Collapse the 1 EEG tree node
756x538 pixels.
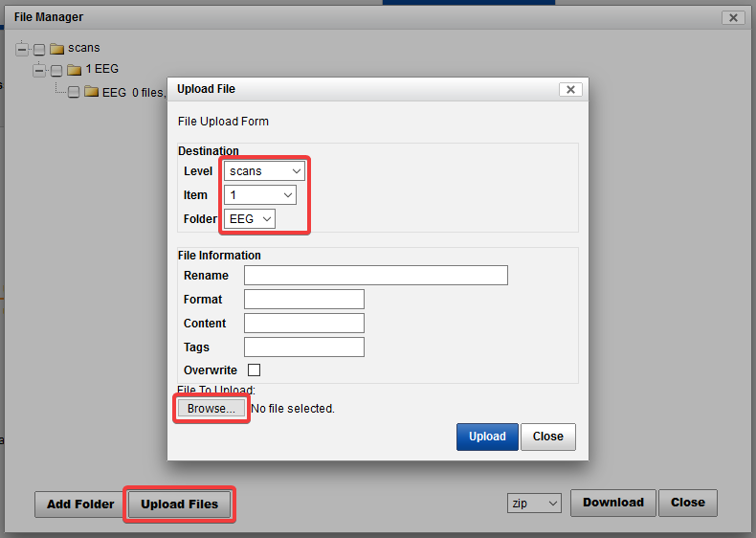point(39,70)
